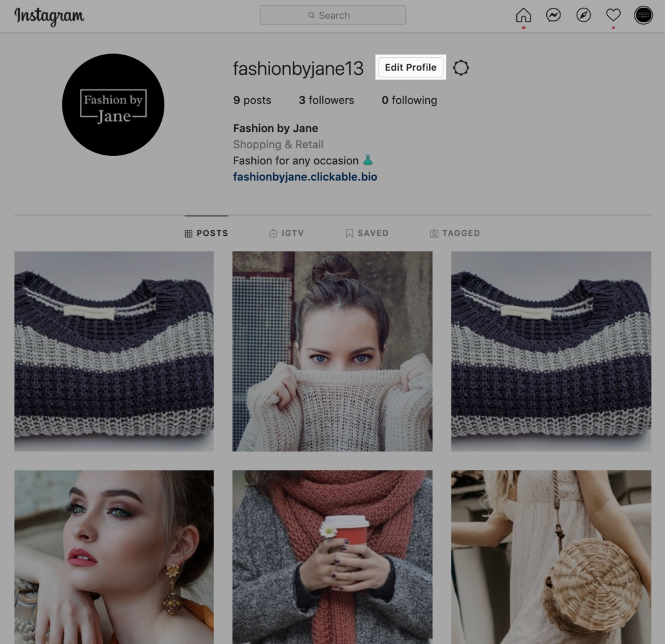Open the fashionbyjane.clickable.bio link
Image resolution: width=665 pixels, height=644 pixels.
tap(305, 177)
